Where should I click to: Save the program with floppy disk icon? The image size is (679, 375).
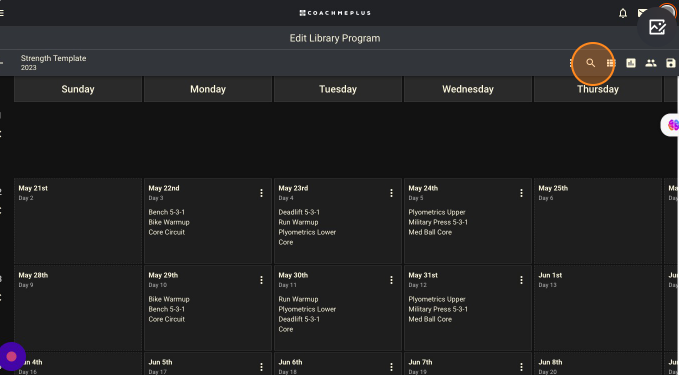(670, 63)
